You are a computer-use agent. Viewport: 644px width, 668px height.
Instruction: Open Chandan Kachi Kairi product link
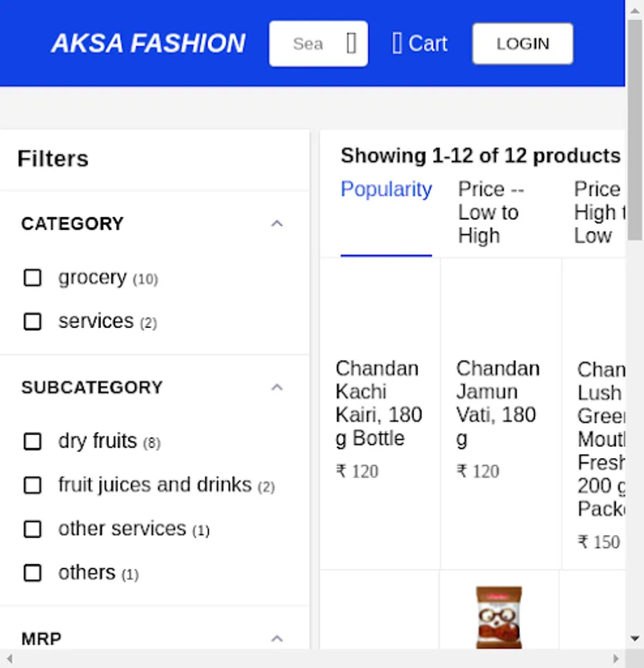[378, 403]
